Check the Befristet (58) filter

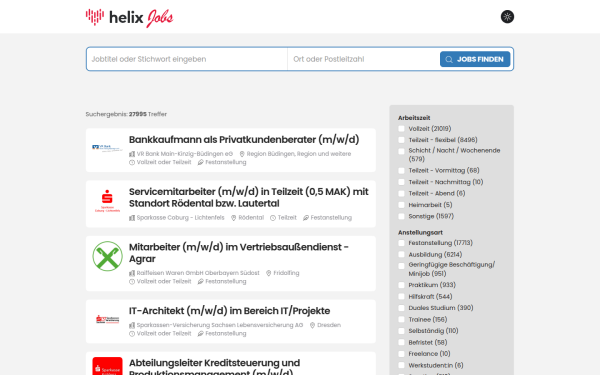click(401, 342)
